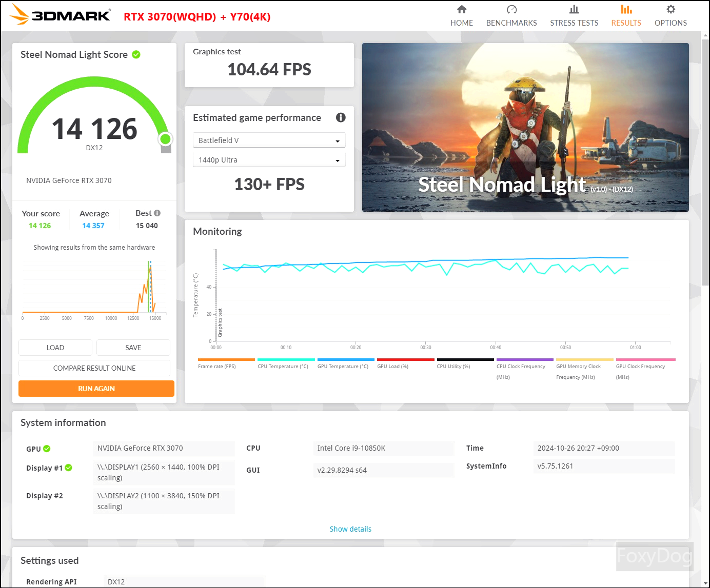Switch to the BENCHMARKS tab
The width and height of the screenshot is (710, 588).
pos(511,16)
